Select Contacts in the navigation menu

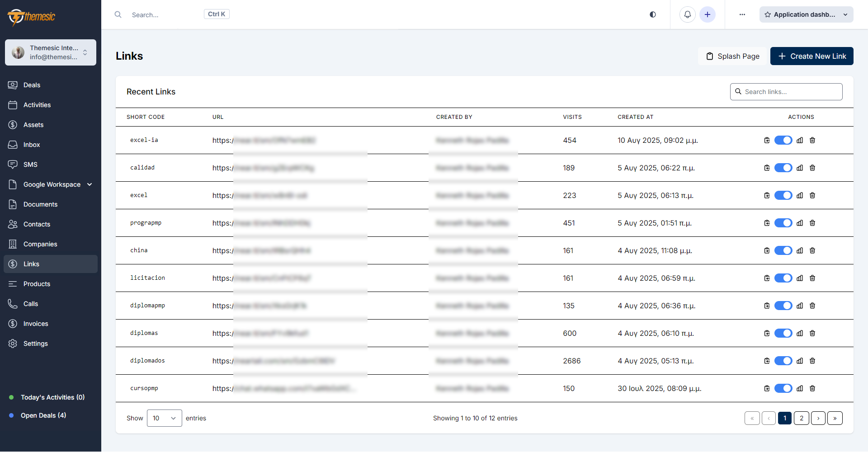(x=36, y=224)
